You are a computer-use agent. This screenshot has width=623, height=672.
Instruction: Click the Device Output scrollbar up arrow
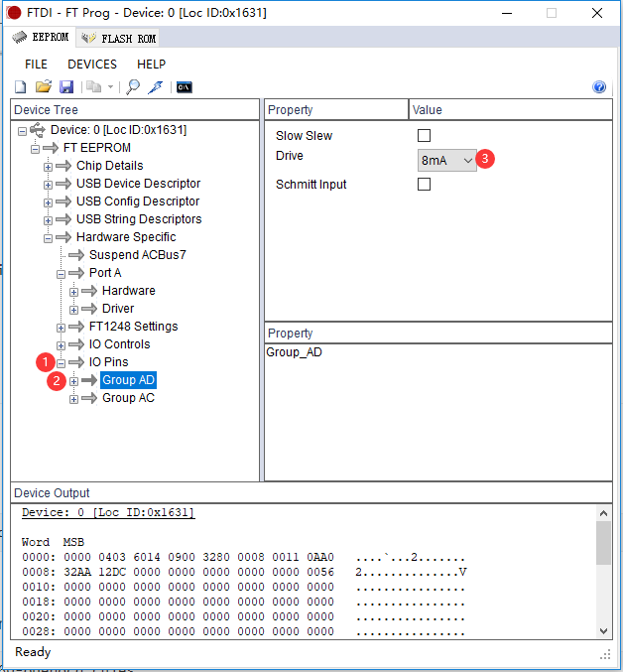[x=603, y=513]
